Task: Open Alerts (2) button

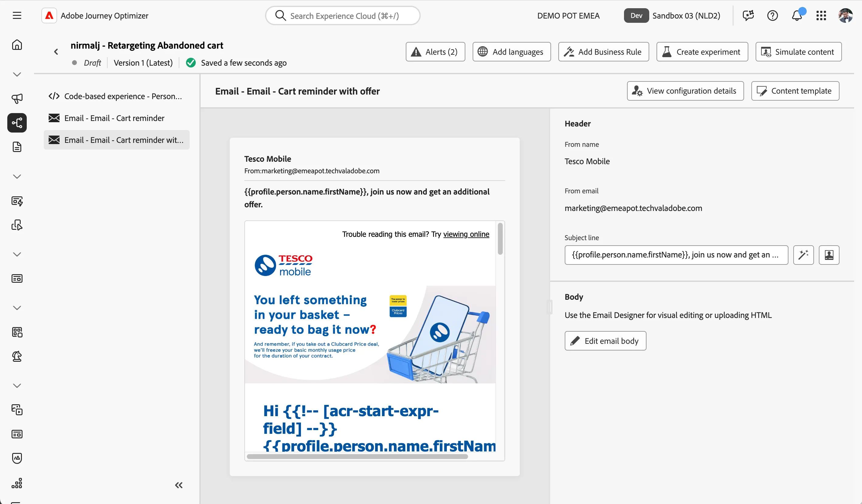Action: point(435,52)
